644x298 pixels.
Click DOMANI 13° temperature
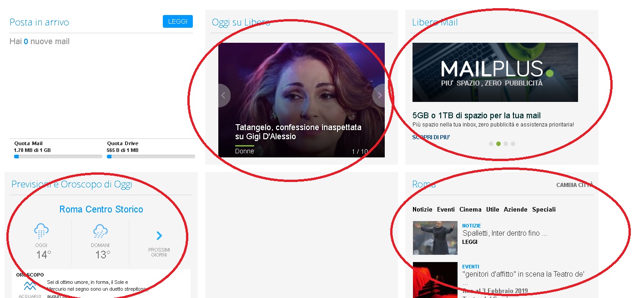[102, 254]
